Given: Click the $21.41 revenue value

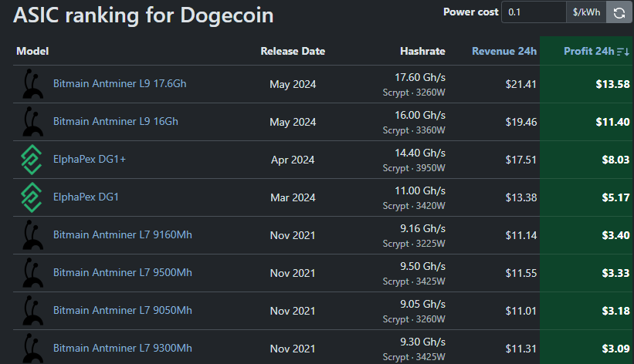Looking at the screenshot, I should tap(520, 84).
